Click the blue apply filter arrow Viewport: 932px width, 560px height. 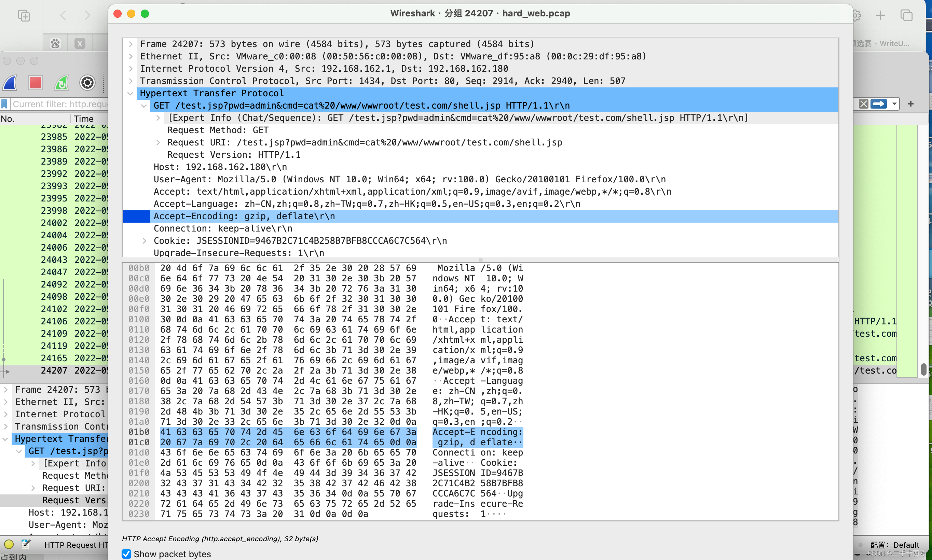(878, 104)
